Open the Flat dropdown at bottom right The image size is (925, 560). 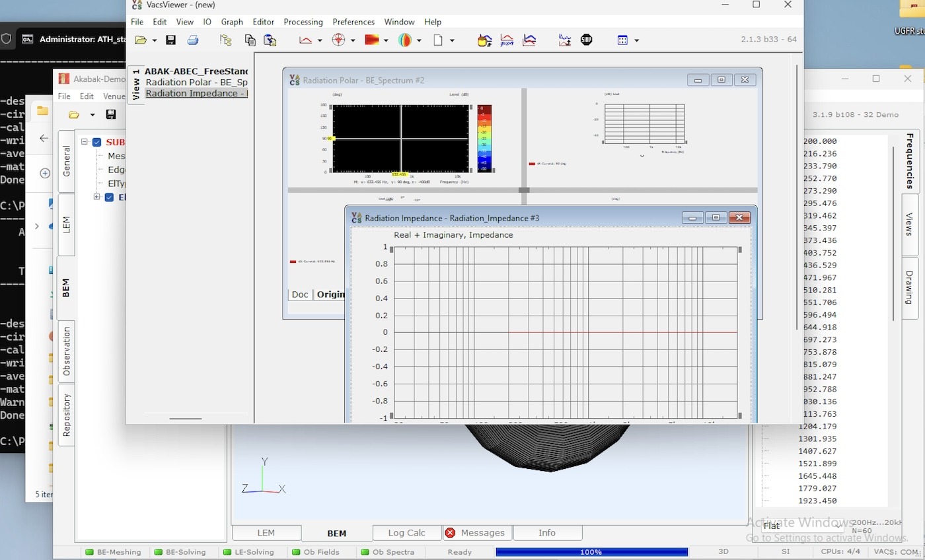pyautogui.click(x=802, y=526)
